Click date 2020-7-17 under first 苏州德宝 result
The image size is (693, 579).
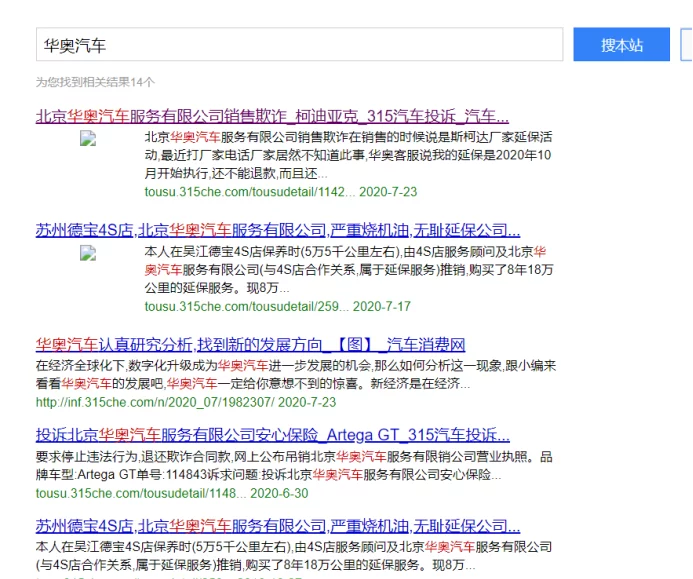382,306
